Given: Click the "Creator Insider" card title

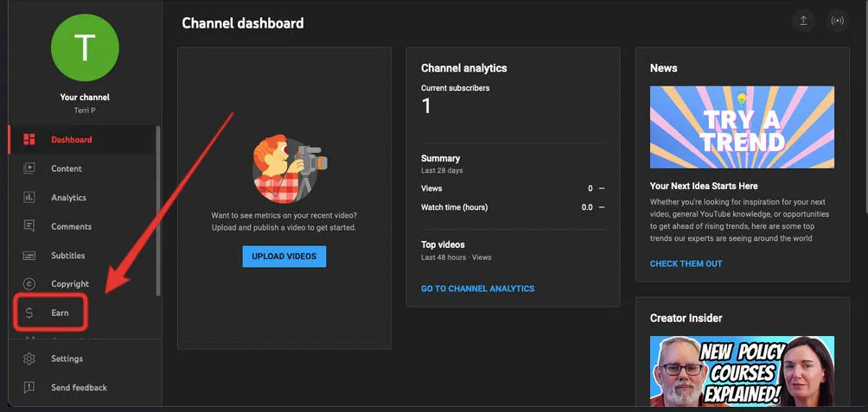Looking at the screenshot, I should [x=686, y=318].
